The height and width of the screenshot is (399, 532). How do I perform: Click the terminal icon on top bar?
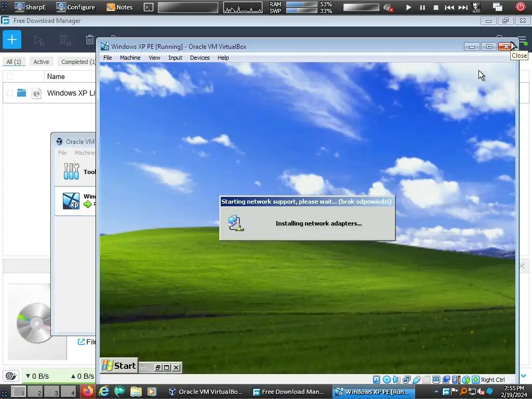click(148, 7)
